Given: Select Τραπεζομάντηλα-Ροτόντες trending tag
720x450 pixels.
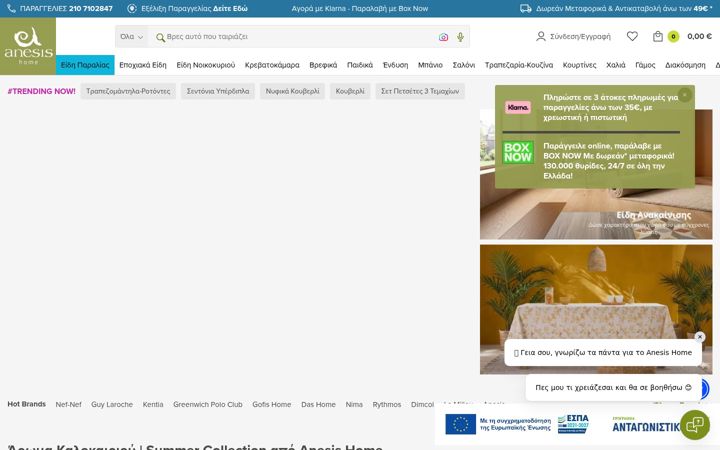Looking at the screenshot, I should (128, 91).
